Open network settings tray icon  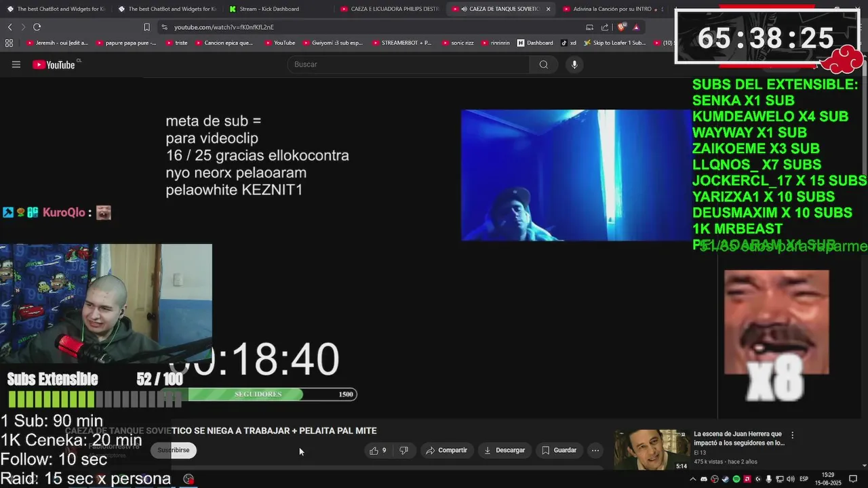click(x=780, y=479)
